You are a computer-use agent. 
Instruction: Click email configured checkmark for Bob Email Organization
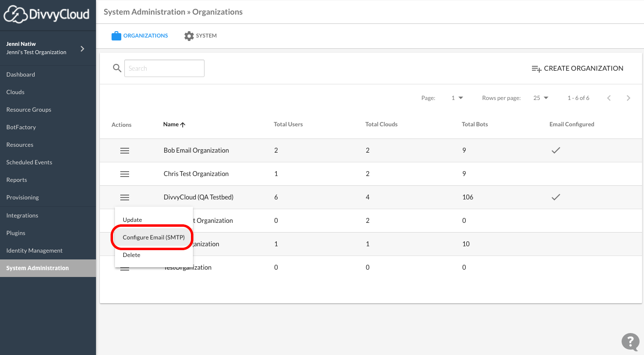555,151
